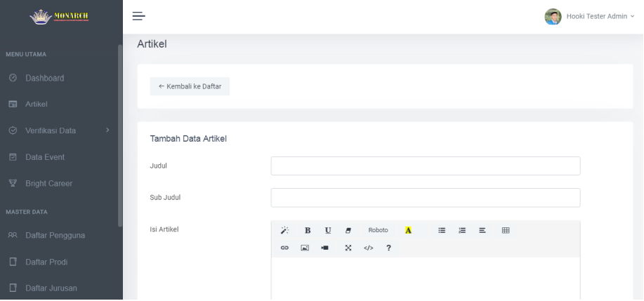This screenshot has width=644, height=301.
Task: Insert a picture into the article
Action: click(x=305, y=248)
